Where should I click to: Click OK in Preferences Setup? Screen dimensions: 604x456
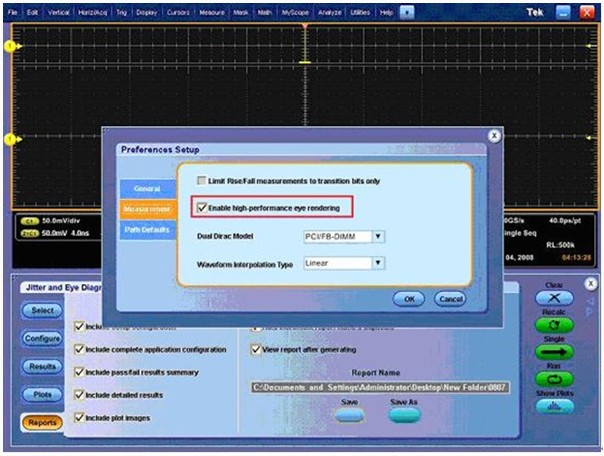click(409, 298)
